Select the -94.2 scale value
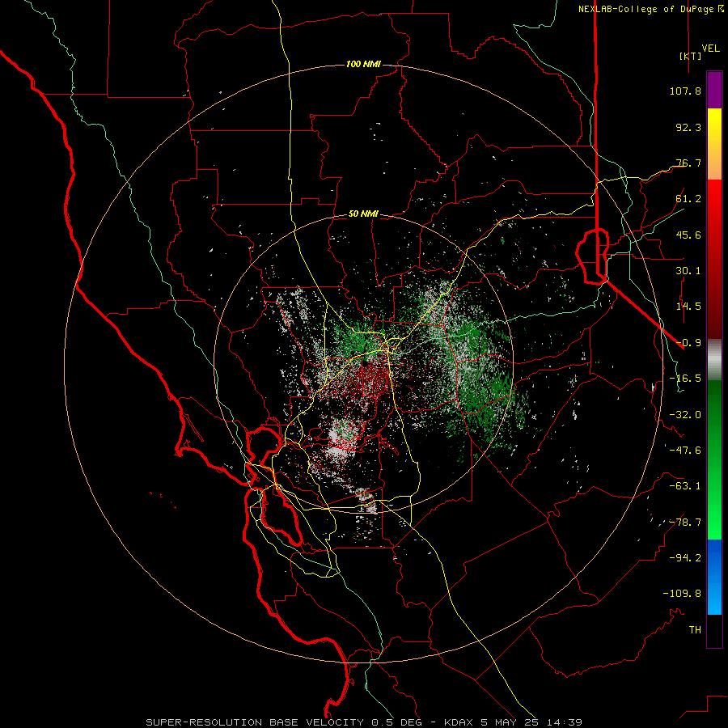Image resolution: width=728 pixels, height=728 pixels. point(685,558)
